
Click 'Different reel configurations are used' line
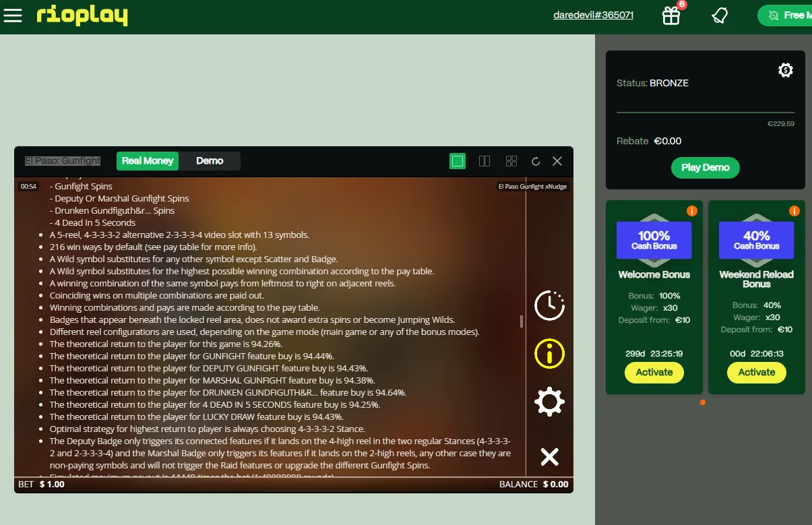(x=265, y=332)
